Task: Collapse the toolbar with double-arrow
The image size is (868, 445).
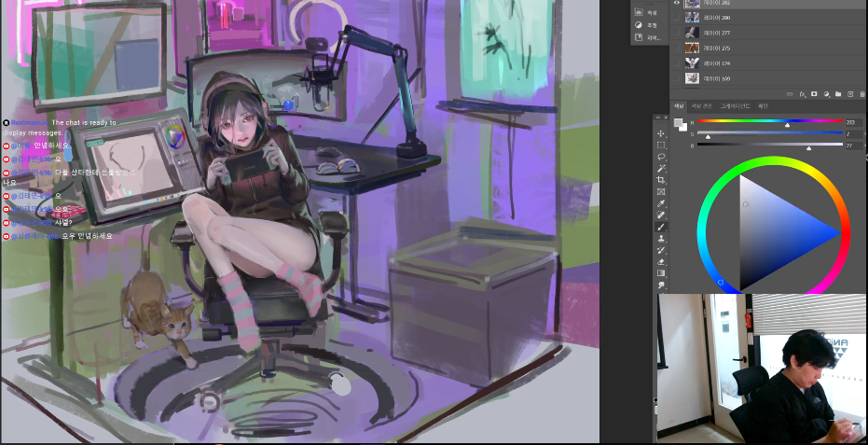Action: [x=657, y=118]
